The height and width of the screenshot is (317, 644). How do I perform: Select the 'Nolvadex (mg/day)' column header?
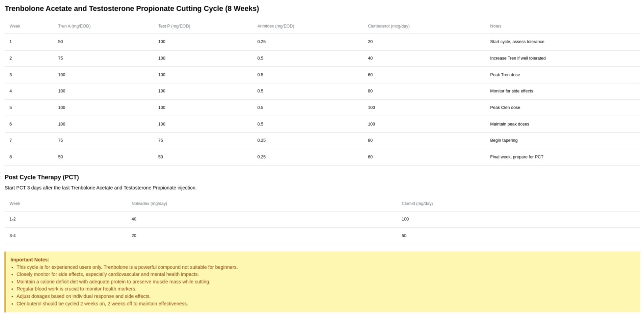pos(149,203)
